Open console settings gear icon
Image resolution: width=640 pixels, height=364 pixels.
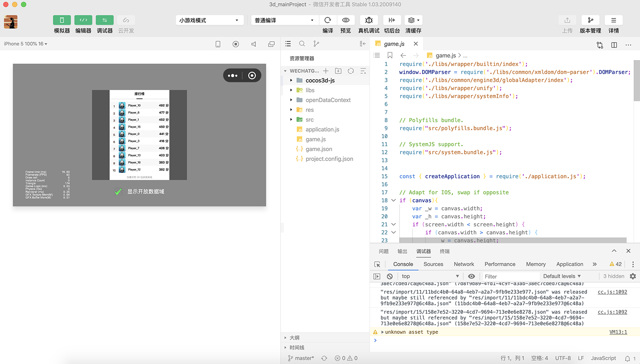click(x=633, y=276)
